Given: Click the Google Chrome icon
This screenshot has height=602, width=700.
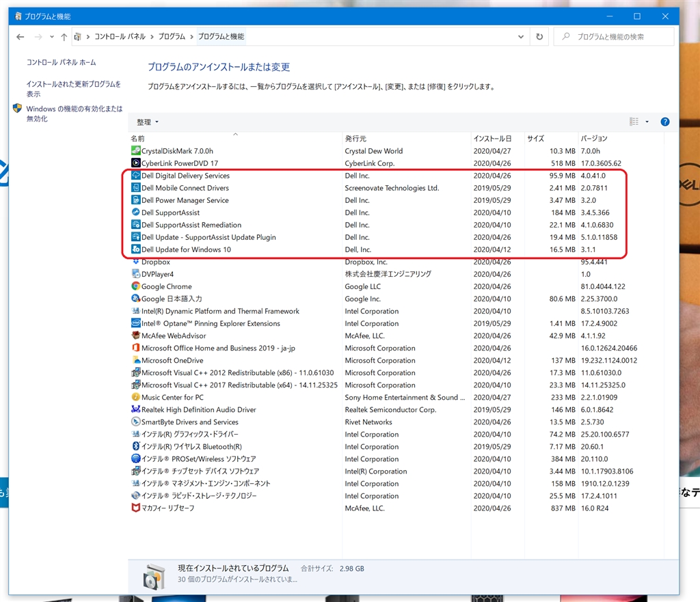Looking at the screenshot, I should click(x=136, y=286).
